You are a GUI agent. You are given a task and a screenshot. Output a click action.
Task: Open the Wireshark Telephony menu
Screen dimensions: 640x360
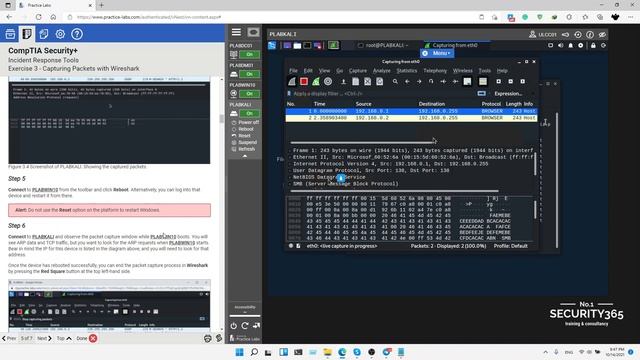(435, 71)
